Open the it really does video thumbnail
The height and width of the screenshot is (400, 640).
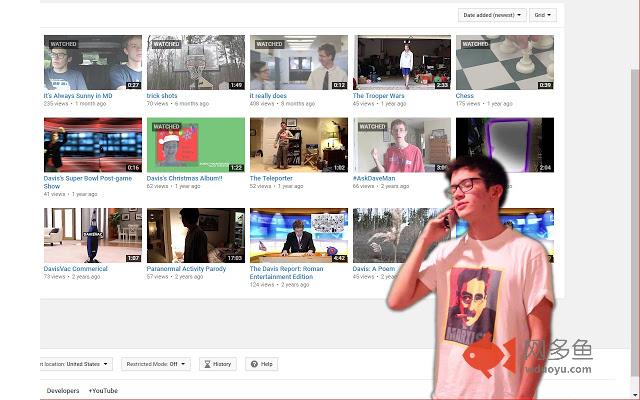click(x=299, y=62)
